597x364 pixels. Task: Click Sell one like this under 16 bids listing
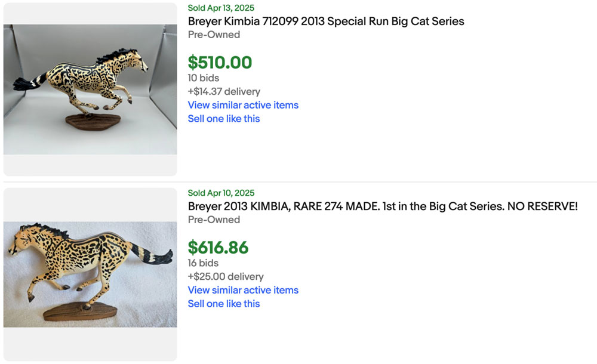224,304
